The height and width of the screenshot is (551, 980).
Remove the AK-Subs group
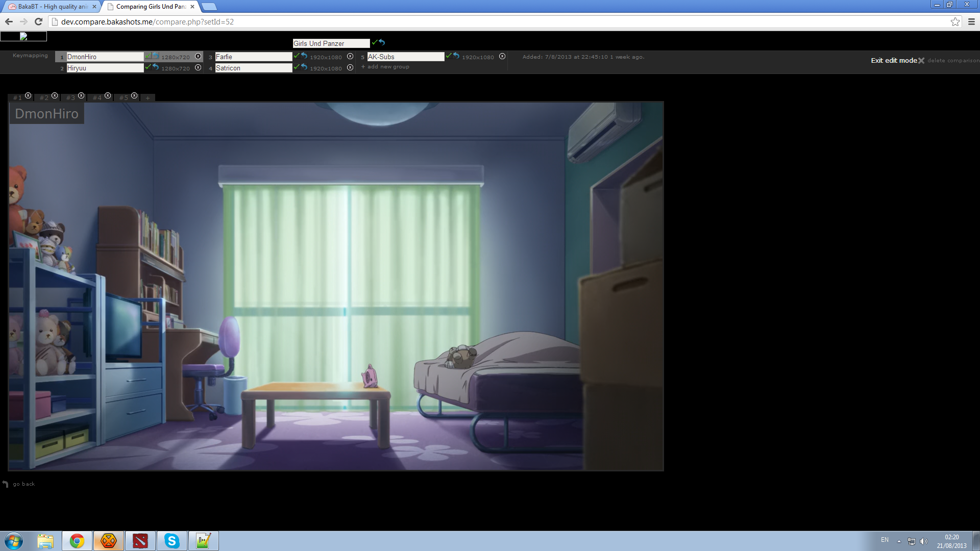click(x=502, y=56)
